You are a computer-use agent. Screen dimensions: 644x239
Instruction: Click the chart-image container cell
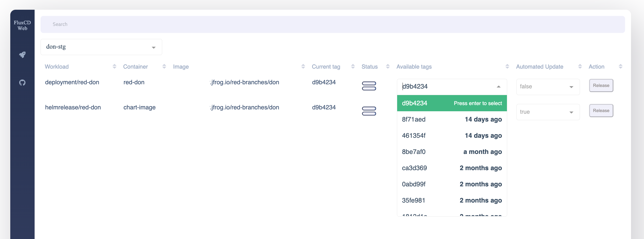click(x=140, y=107)
